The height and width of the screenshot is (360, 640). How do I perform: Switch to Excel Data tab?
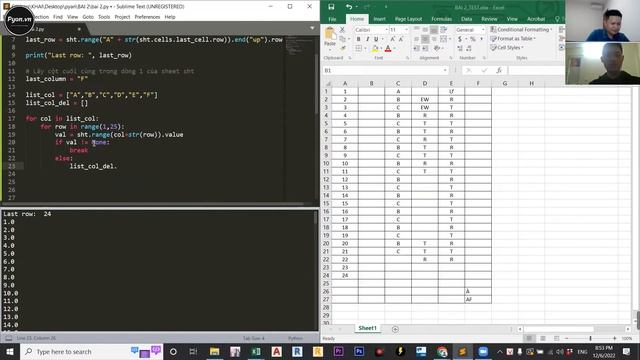point(466,19)
